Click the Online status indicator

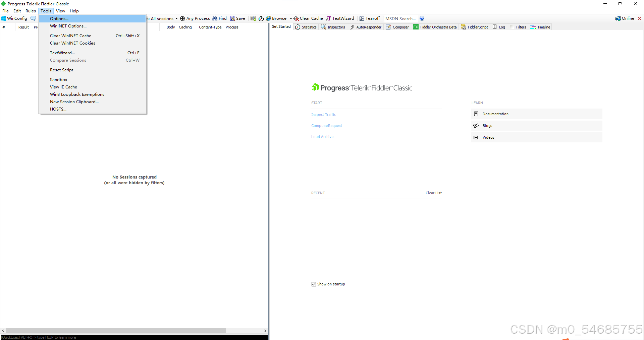tap(625, 18)
